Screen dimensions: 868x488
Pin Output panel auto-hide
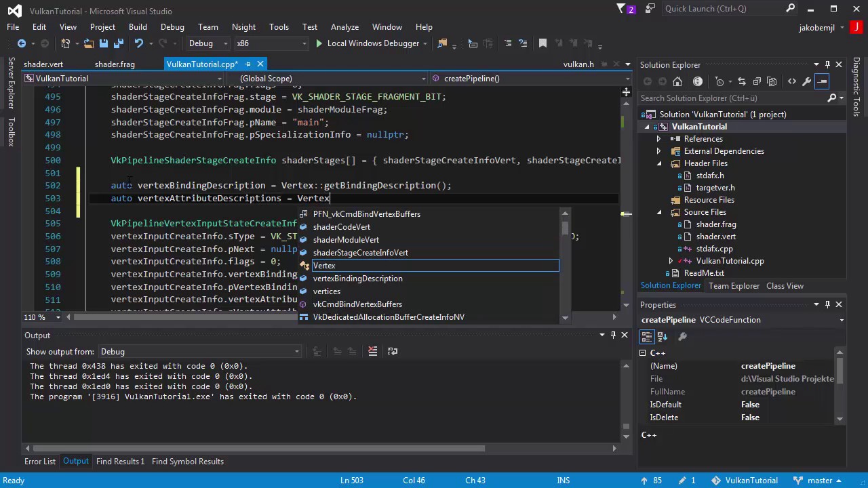613,335
